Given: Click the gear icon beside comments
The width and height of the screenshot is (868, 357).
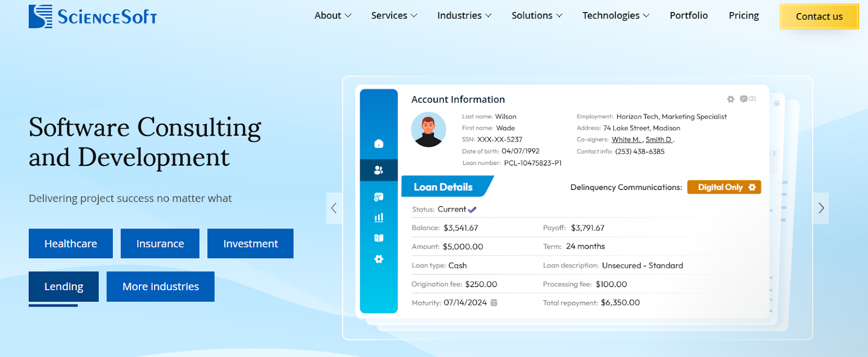Looking at the screenshot, I should [731, 99].
